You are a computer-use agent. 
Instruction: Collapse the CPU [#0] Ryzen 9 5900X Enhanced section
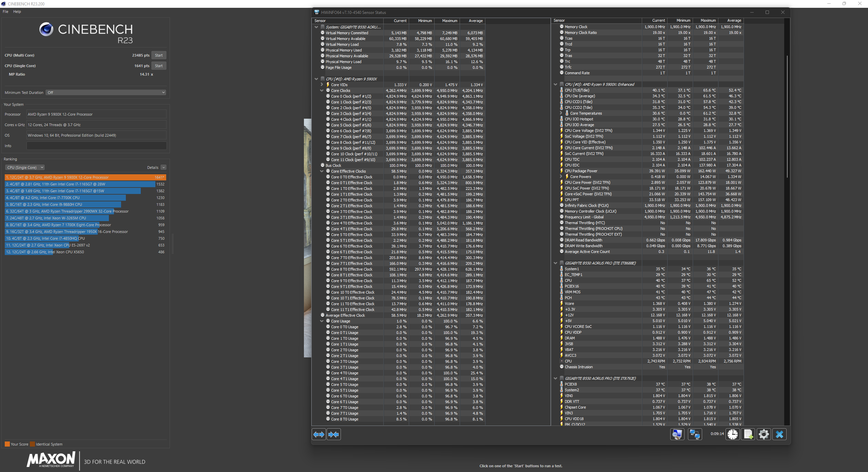point(555,84)
